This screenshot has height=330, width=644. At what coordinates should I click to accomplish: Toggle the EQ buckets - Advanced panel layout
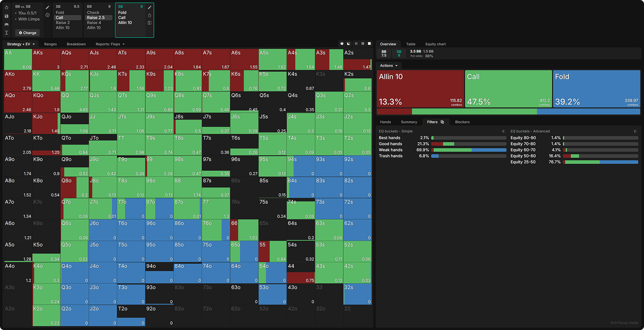(x=635, y=131)
